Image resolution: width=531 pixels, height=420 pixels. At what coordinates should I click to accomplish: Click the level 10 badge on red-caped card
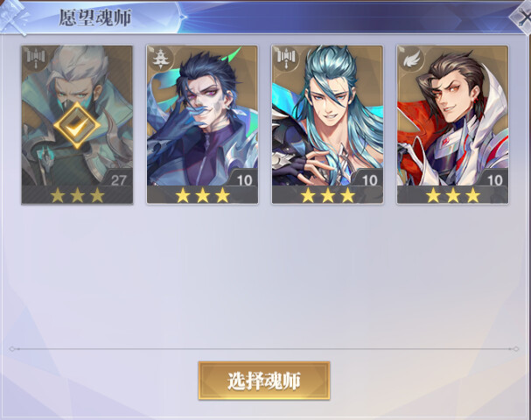[494, 179]
